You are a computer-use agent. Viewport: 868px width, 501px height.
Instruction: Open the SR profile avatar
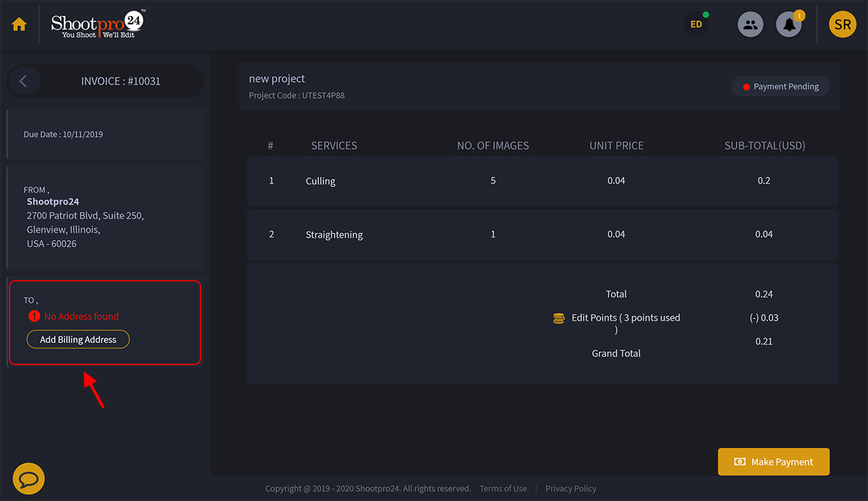[x=842, y=24]
